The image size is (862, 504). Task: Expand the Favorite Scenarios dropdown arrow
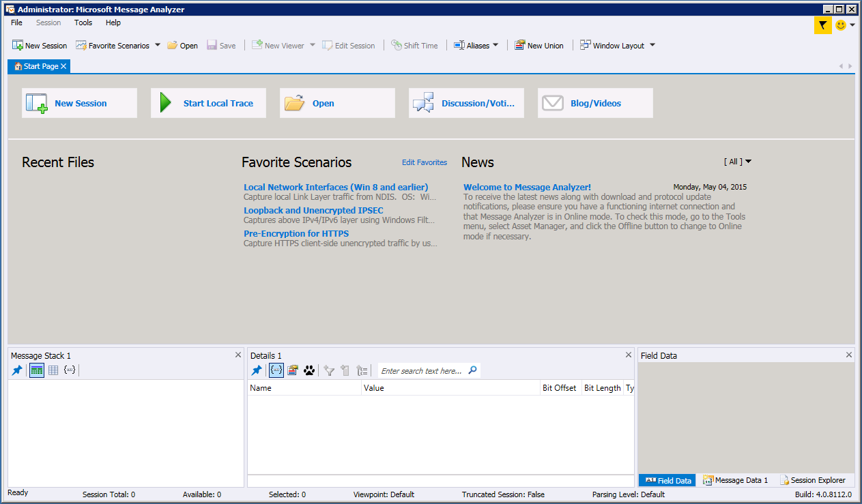[158, 46]
